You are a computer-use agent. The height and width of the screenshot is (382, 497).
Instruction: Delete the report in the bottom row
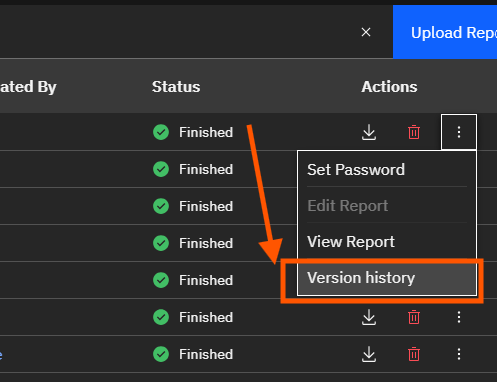414,354
